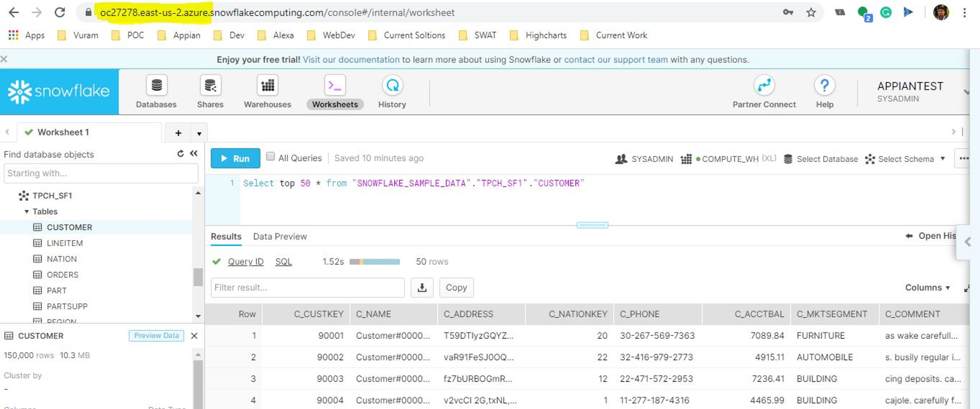The image size is (980, 409).
Task: Open the Help question mark icon
Action: pos(824,85)
